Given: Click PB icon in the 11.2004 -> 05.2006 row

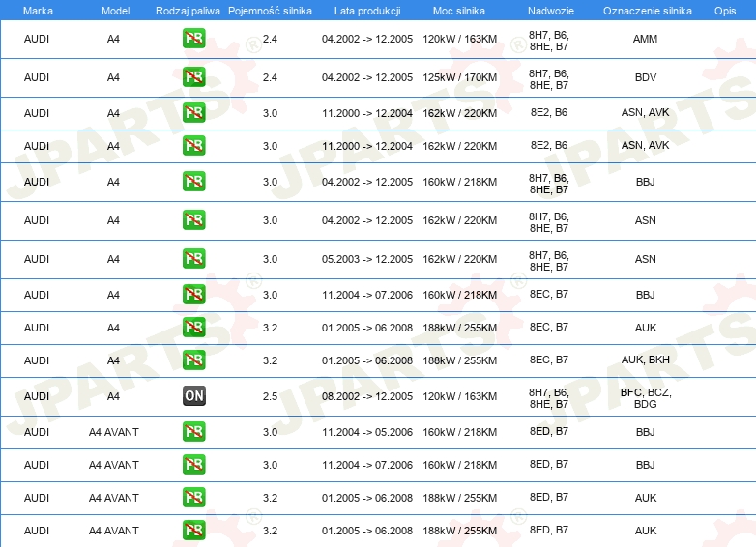Looking at the screenshot, I should coord(193,432).
